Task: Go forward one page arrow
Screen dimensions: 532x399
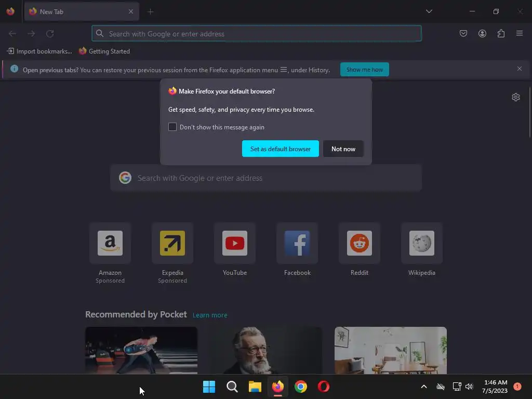Action: tap(31, 34)
